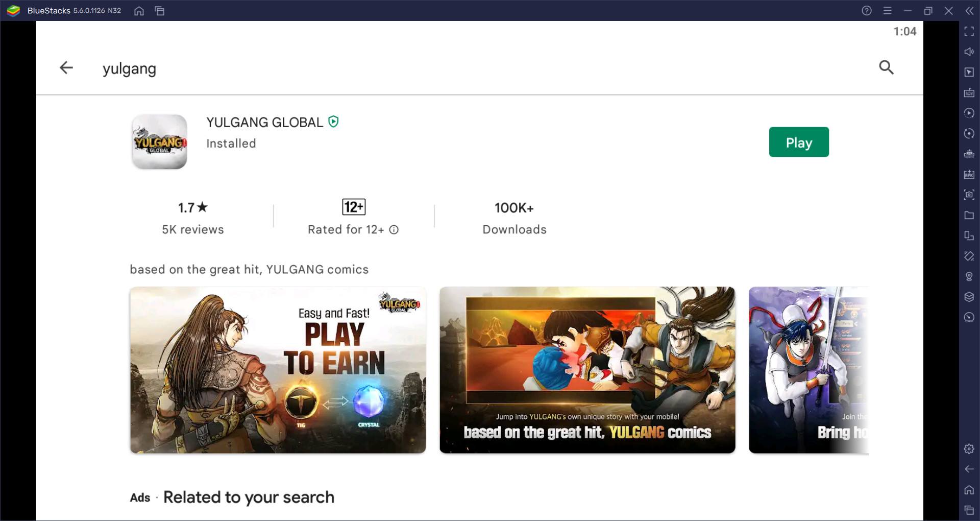Open the title bar multi-window tabs icon

[160, 11]
